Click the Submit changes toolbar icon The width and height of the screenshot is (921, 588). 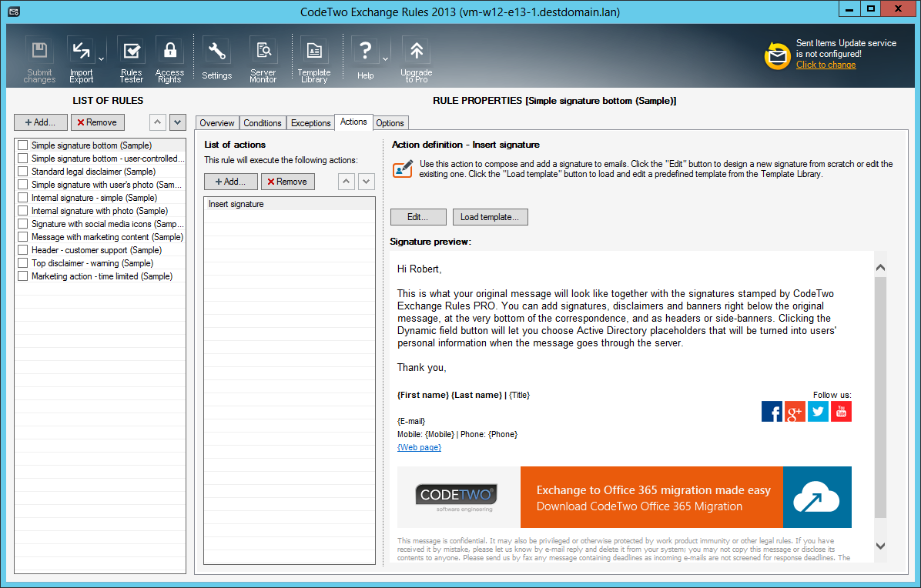[x=39, y=59]
